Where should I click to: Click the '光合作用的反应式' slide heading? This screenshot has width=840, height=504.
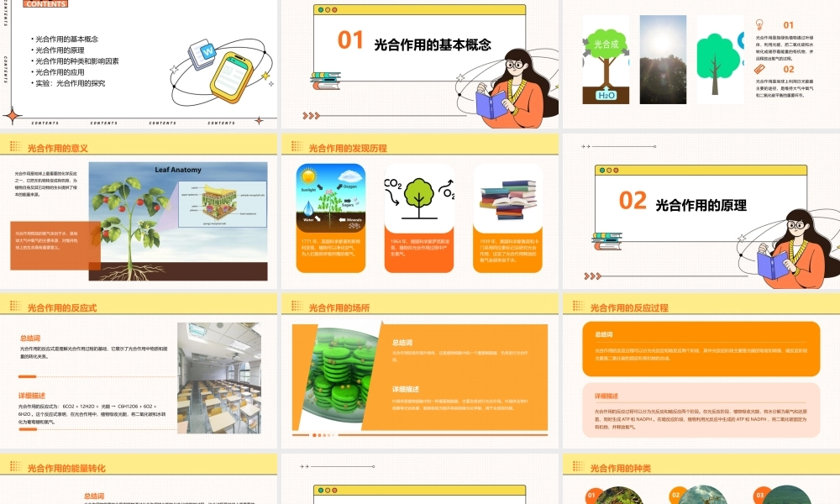[x=62, y=308]
